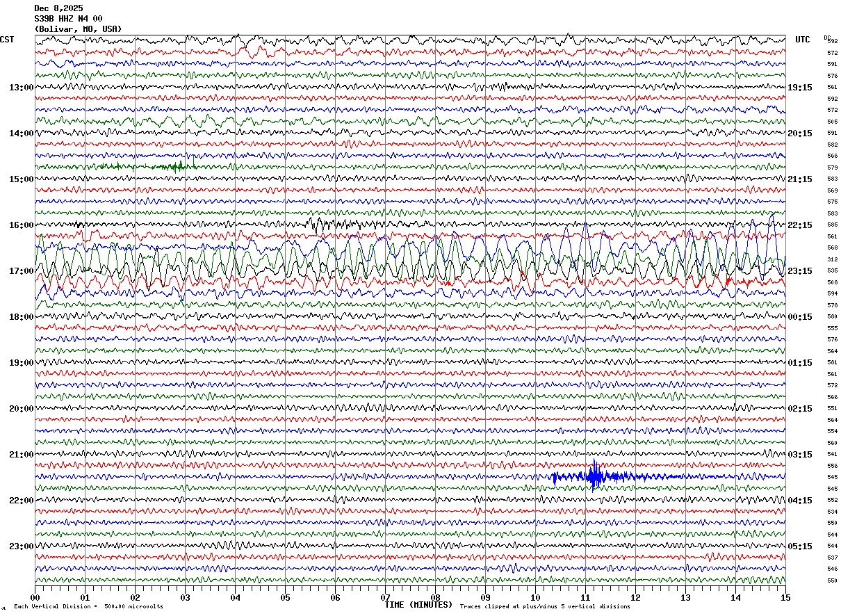Select the 16:00 CST time label
This screenshot has height=616, width=841.
pyautogui.click(x=21, y=225)
